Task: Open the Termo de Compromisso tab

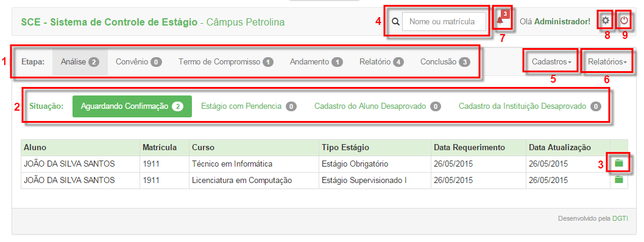Action: (226, 62)
